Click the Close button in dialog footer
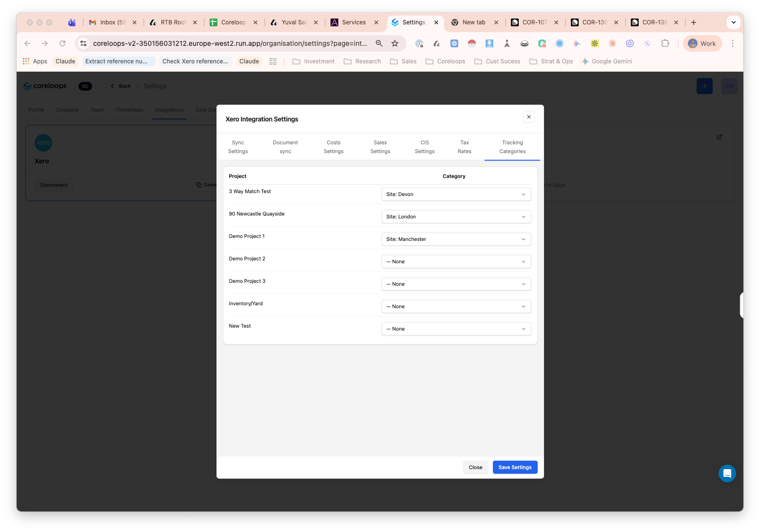Viewport: 760px width, 532px height. point(475,467)
